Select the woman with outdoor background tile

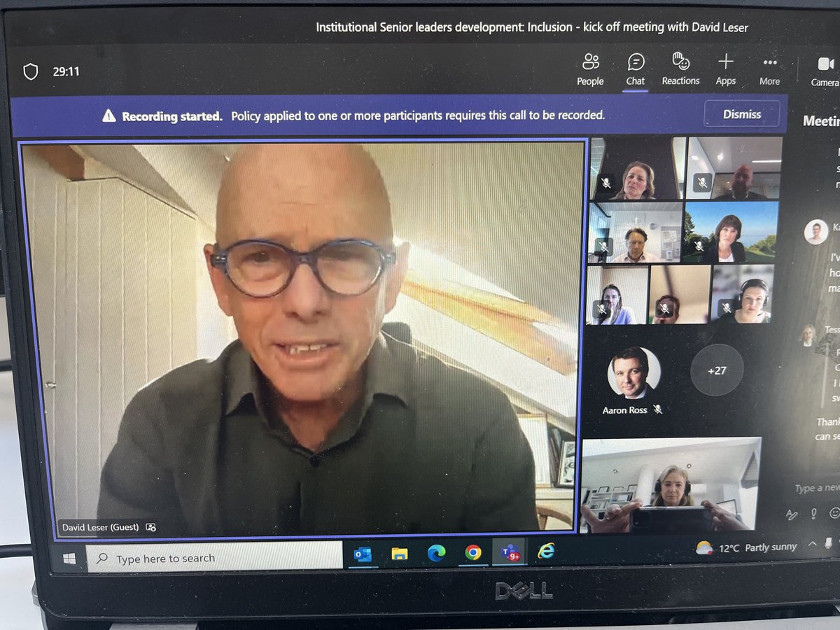(x=730, y=232)
